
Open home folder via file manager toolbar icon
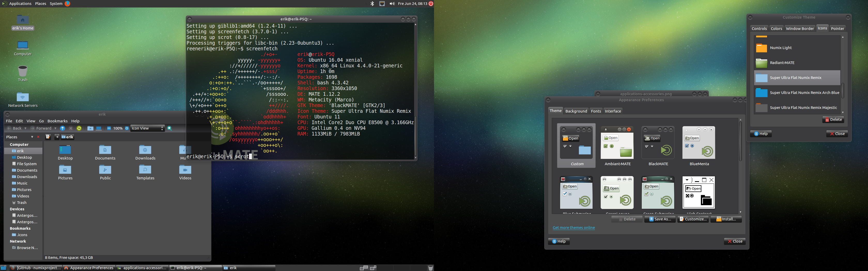point(90,128)
